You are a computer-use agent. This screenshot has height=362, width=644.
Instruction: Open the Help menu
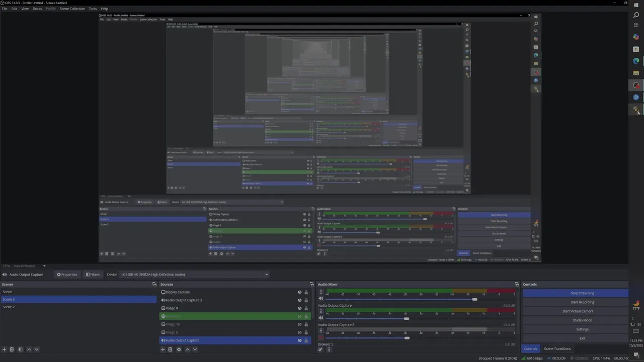click(104, 9)
